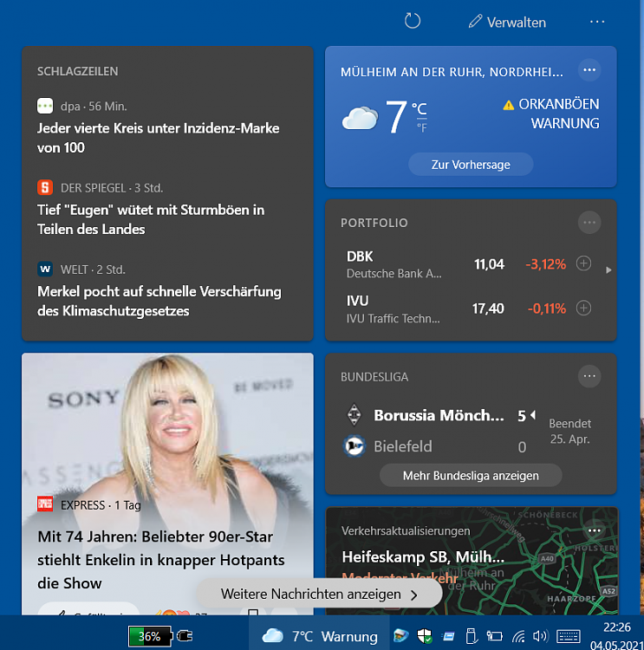Add the DBK stock via its plus icon
The height and width of the screenshot is (650, 644).
click(x=583, y=263)
